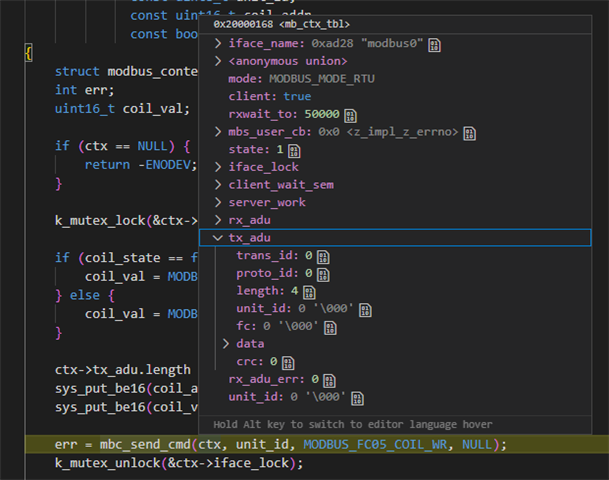Expand the anonymous union entry
Image resolution: width=609 pixels, height=480 pixels.
point(218,61)
